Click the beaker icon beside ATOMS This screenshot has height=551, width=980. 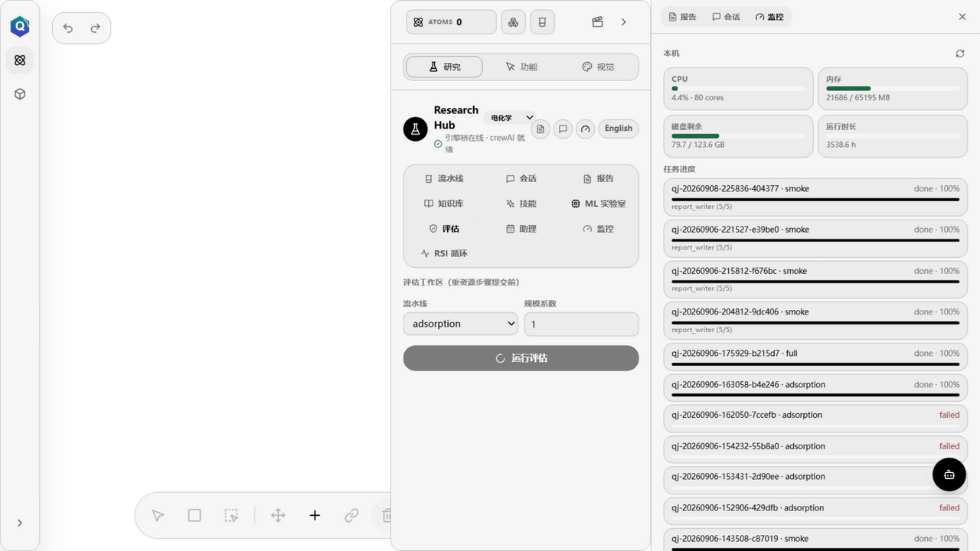tap(542, 22)
